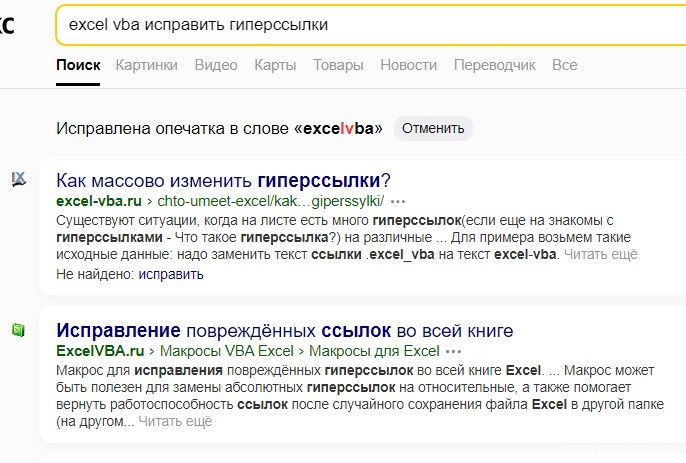This screenshot has height=463, width=686.
Task: Expand 'Читать ещё' in the excel-vba.ru snippet
Action: pos(601,254)
